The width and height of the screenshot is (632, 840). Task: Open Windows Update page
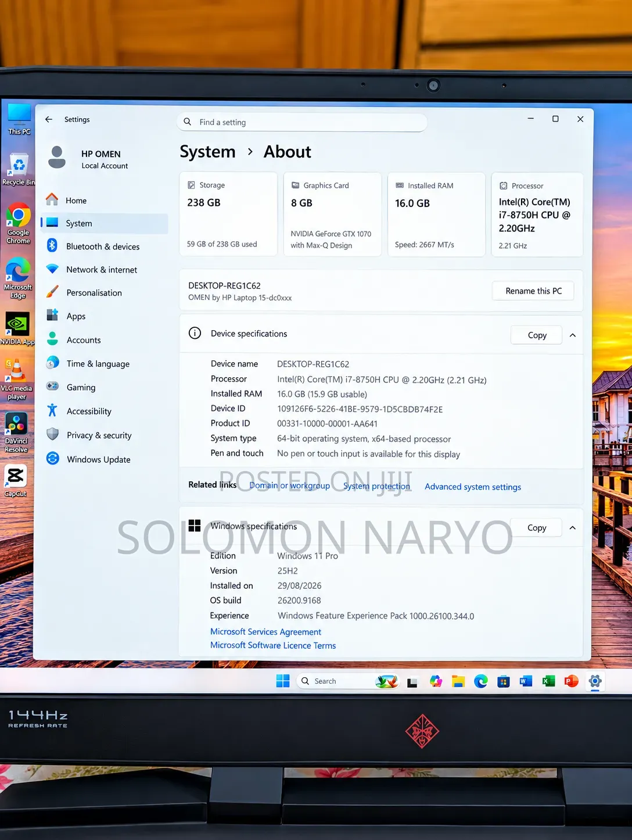105,459
